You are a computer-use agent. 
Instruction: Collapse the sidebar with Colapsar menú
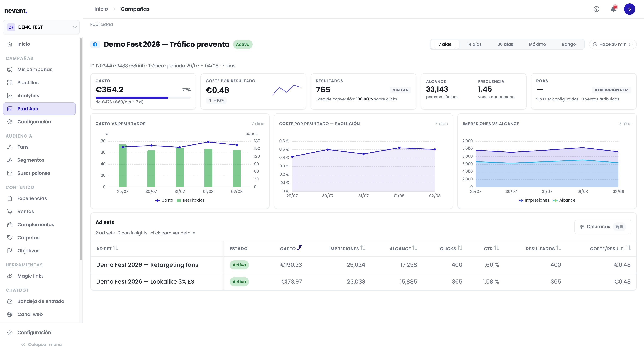[41, 345]
